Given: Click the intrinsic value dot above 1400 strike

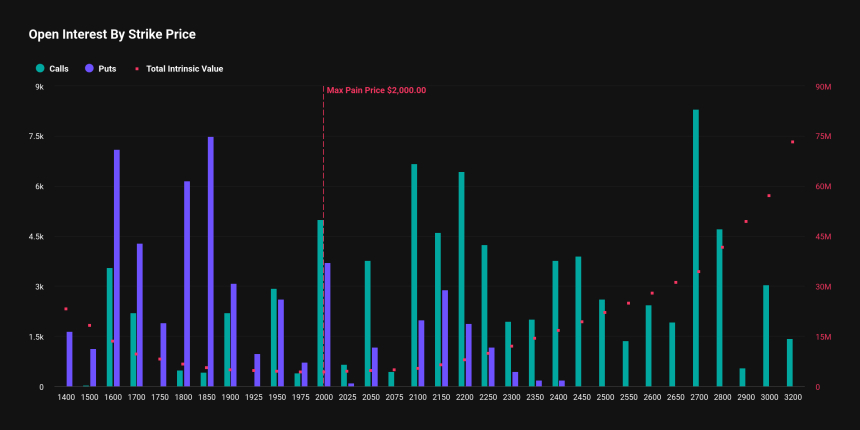Looking at the screenshot, I should (x=66, y=309).
